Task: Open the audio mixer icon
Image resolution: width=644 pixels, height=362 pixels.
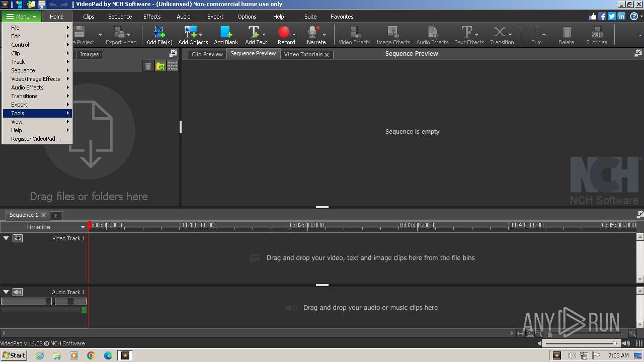Action: [x=639, y=343]
